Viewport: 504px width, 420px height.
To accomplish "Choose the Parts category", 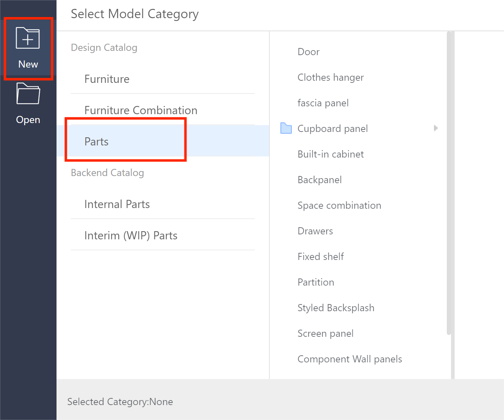I will (x=97, y=142).
